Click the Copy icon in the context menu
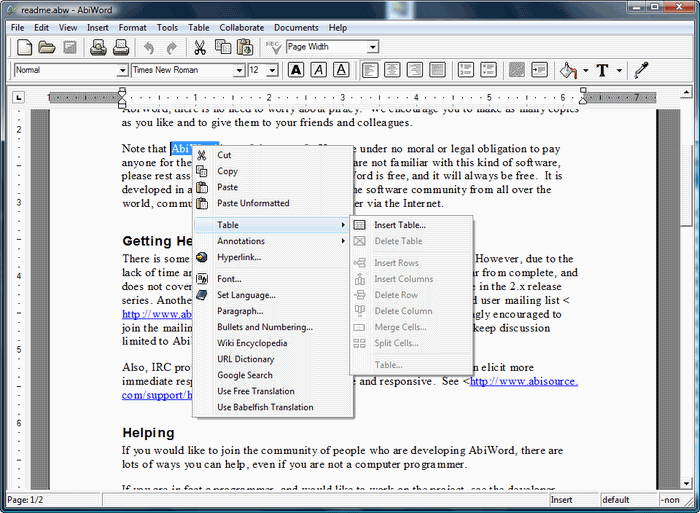Screen dimensions: 700x513 click(x=202, y=171)
